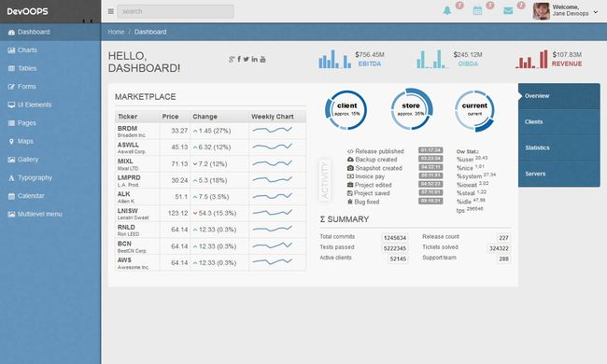Select the Statistics tab
Screen dimensions: 607x364
point(559,147)
